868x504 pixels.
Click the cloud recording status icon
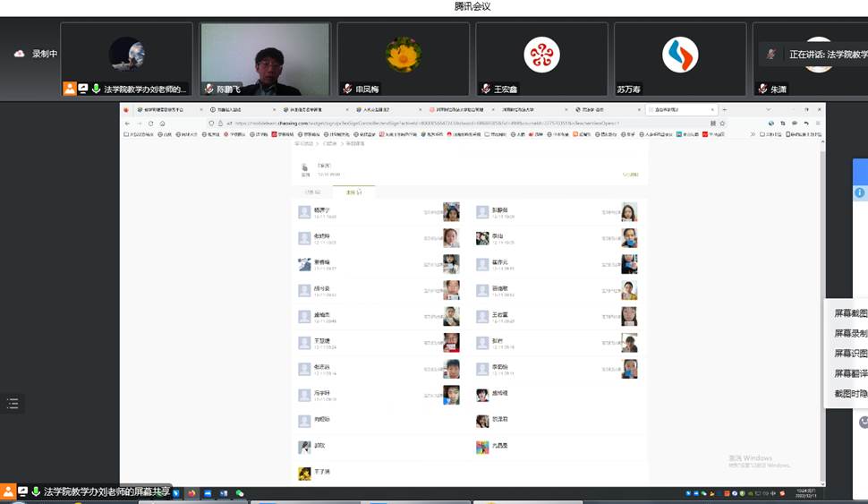coord(19,54)
